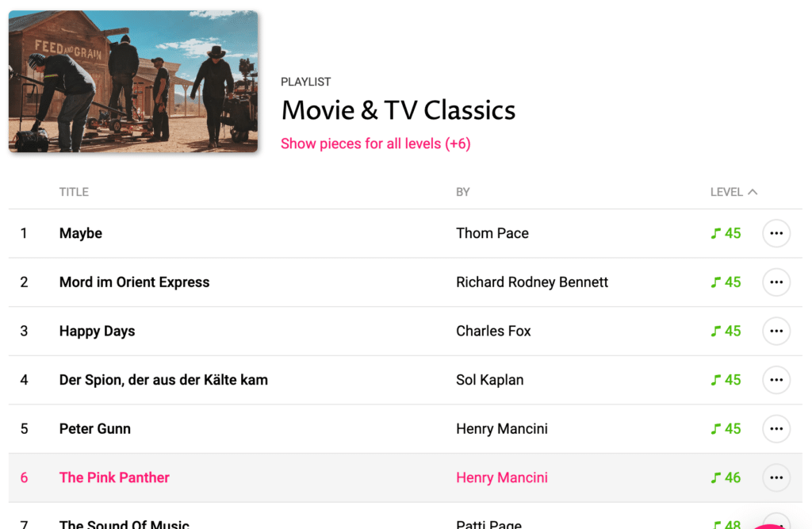Sort the playlist by the BY column
This screenshot has width=812, height=529.
click(463, 192)
